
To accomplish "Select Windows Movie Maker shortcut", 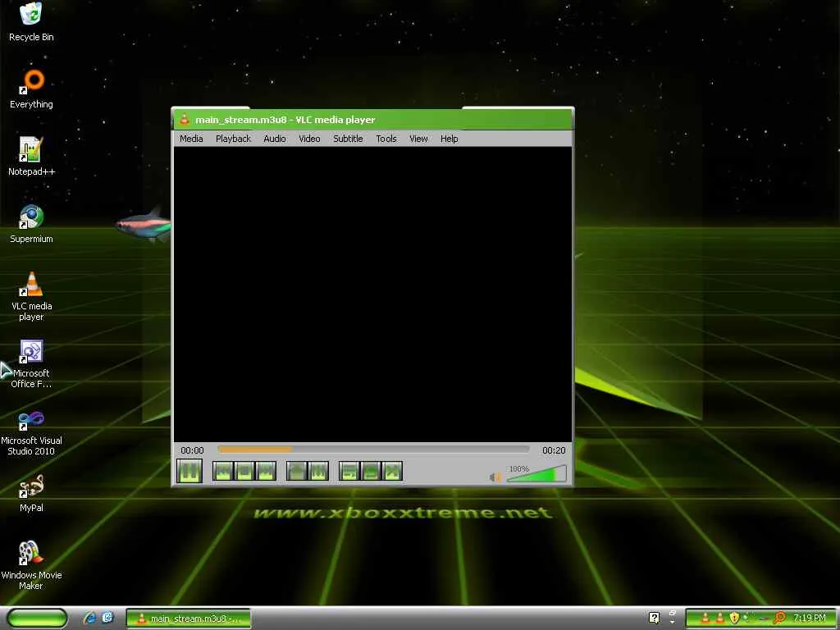I will tap(31, 566).
